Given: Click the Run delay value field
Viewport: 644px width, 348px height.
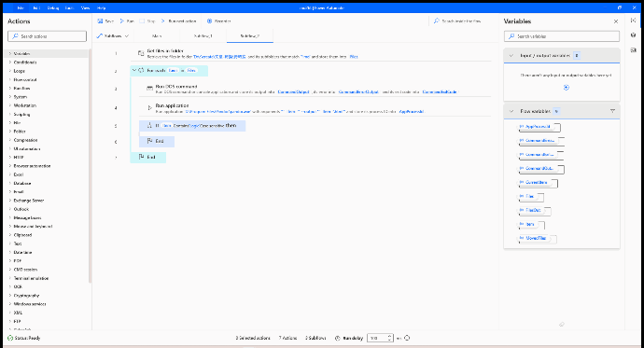Looking at the screenshot, I should [x=377, y=338].
